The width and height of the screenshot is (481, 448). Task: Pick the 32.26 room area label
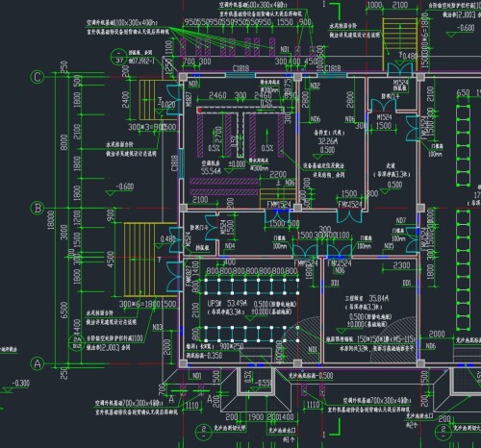328,141
